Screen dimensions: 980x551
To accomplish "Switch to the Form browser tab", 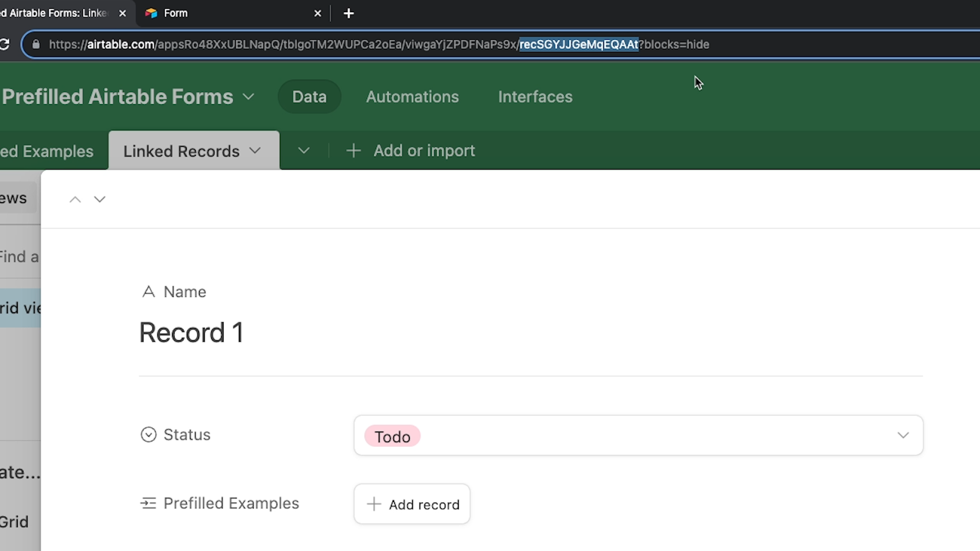I will tap(233, 13).
